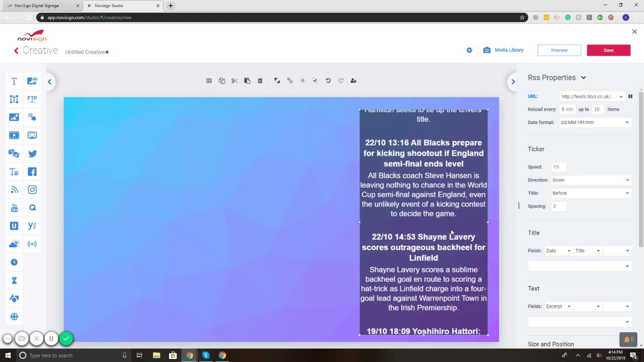Toggle the grid in toolbar

[209, 80]
